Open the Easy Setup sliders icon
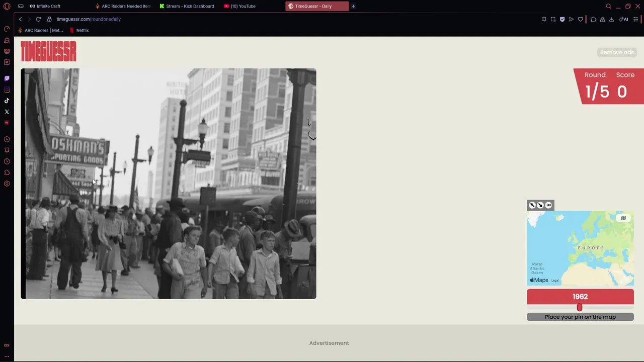 pos(636,19)
